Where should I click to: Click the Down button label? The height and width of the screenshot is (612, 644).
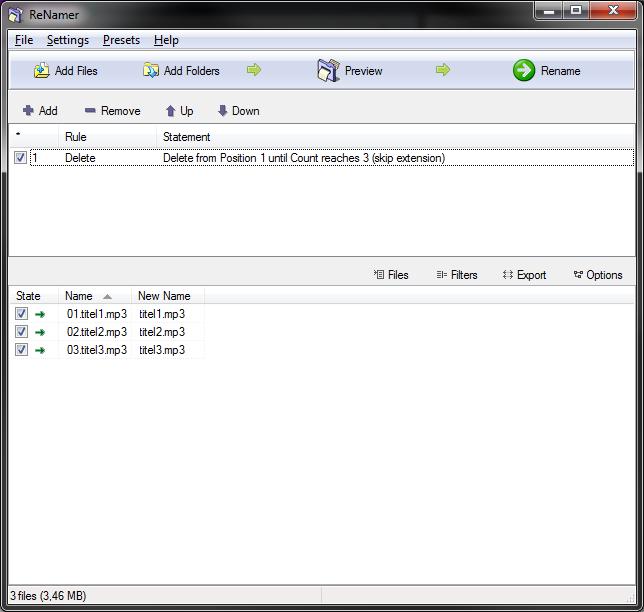pos(246,111)
